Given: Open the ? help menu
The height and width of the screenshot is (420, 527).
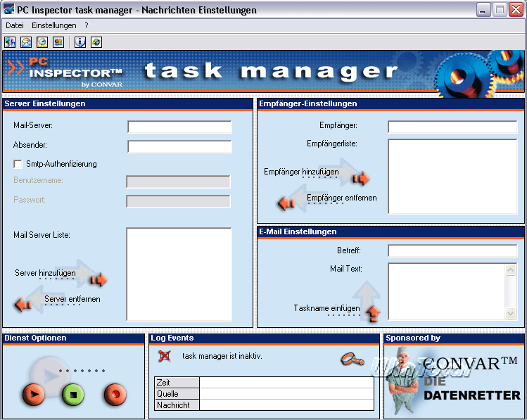Looking at the screenshot, I should coord(87,25).
